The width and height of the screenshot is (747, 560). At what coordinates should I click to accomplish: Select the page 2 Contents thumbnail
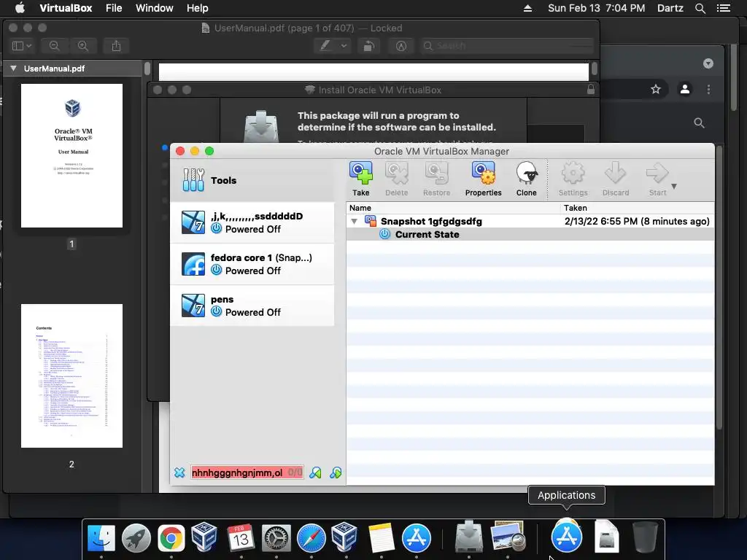(x=72, y=376)
